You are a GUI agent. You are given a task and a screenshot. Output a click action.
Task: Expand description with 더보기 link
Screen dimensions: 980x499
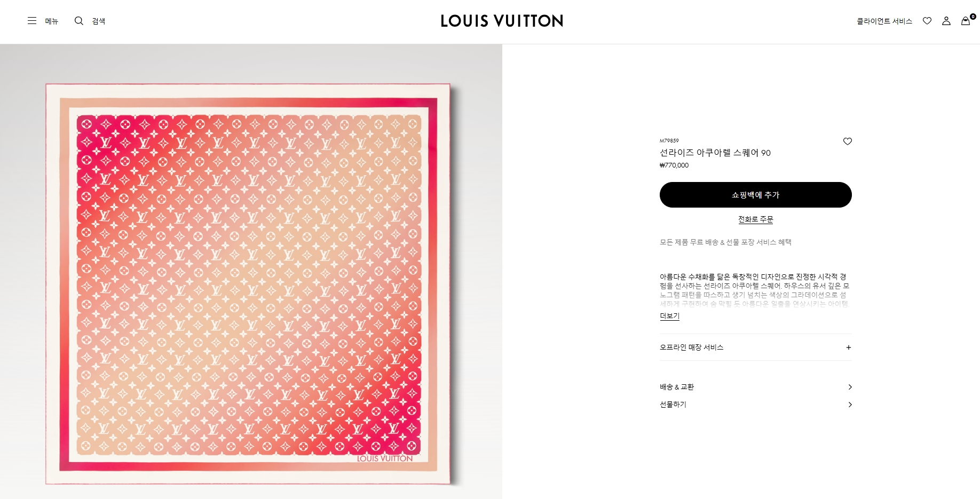(x=670, y=316)
